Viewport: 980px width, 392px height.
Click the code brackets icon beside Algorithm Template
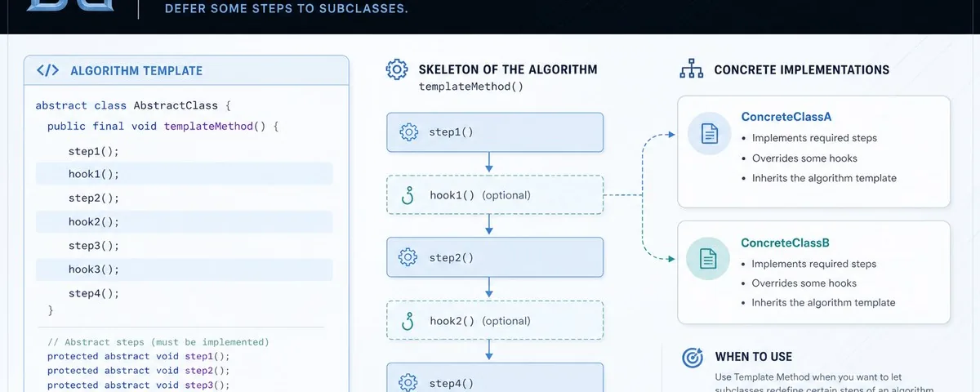point(48,70)
